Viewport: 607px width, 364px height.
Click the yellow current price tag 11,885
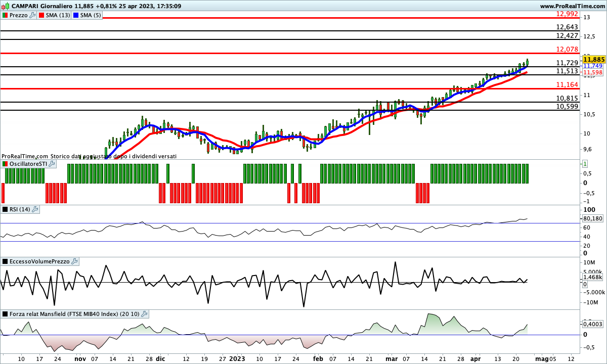click(594, 59)
